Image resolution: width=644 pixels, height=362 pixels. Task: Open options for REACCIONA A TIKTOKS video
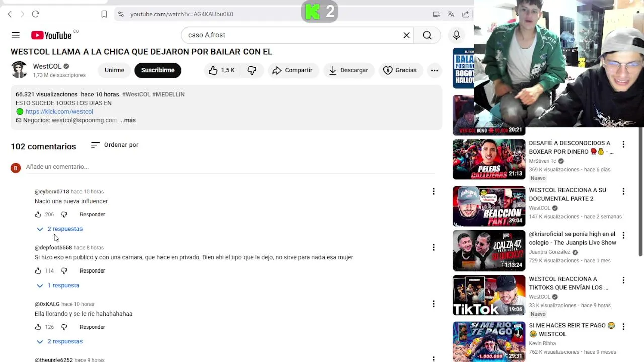tap(623, 280)
